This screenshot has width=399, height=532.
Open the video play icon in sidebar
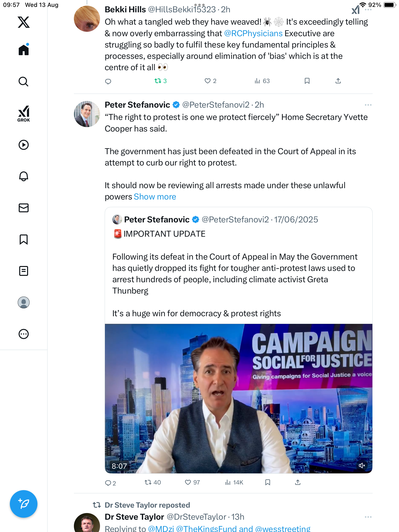(x=24, y=145)
